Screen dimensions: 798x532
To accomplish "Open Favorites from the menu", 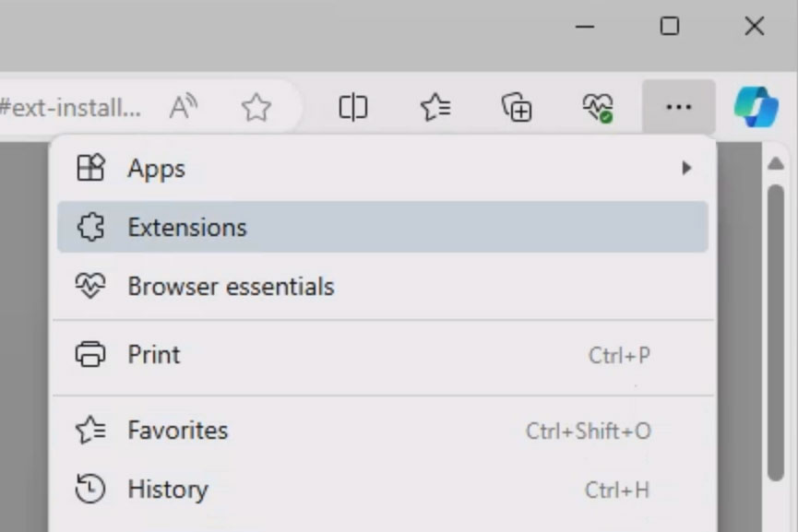I will click(x=176, y=430).
